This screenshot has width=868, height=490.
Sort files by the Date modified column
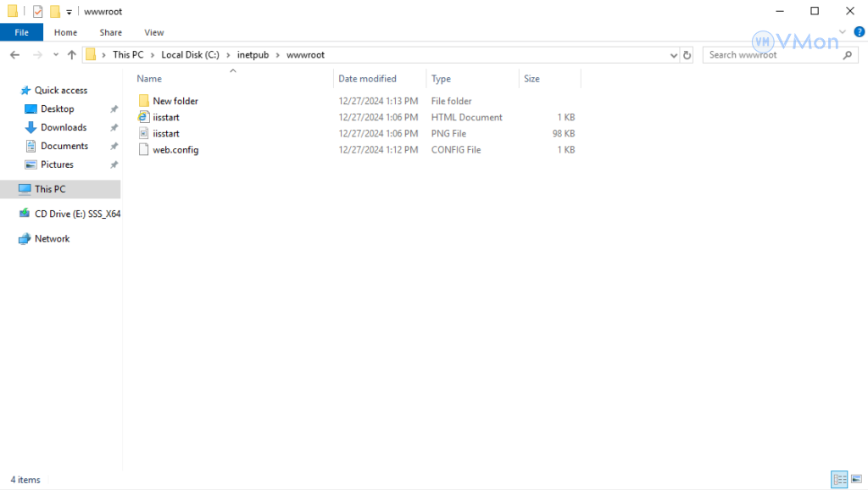(x=367, y=79)
